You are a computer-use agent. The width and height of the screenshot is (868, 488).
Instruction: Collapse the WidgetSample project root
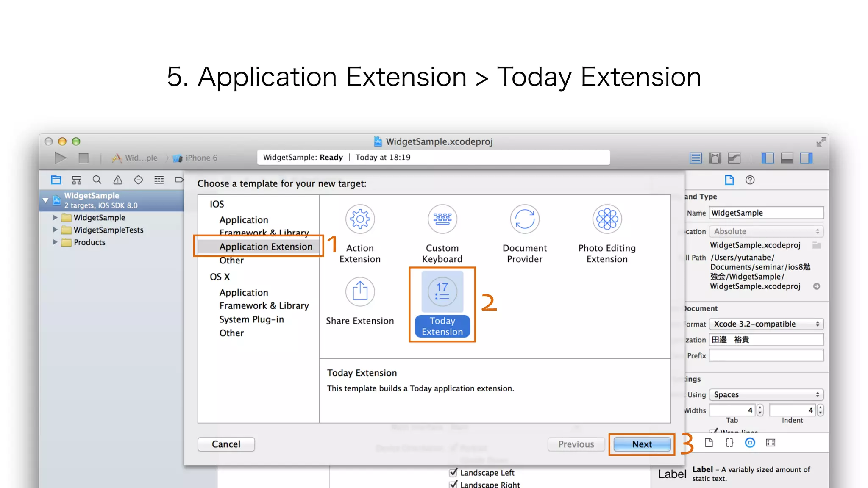(x=45, y=200)
